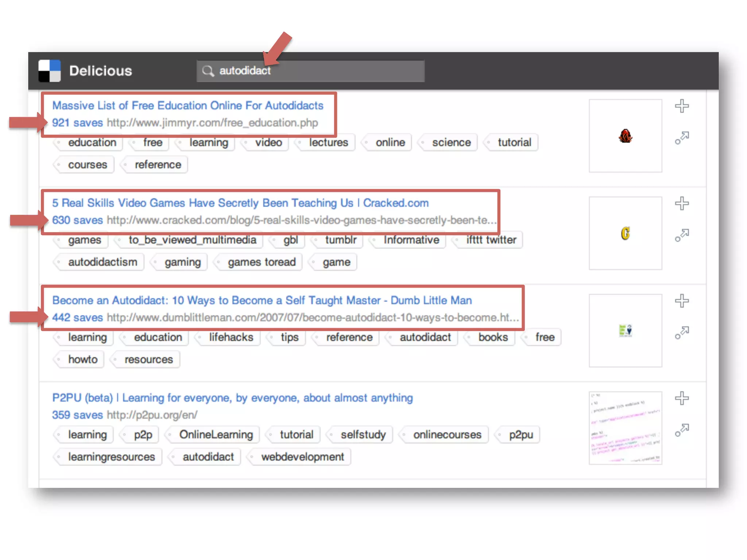The width and height of the screenshot is (747, 560).
Task: Select the lifehacks tag
Action: 231,337
